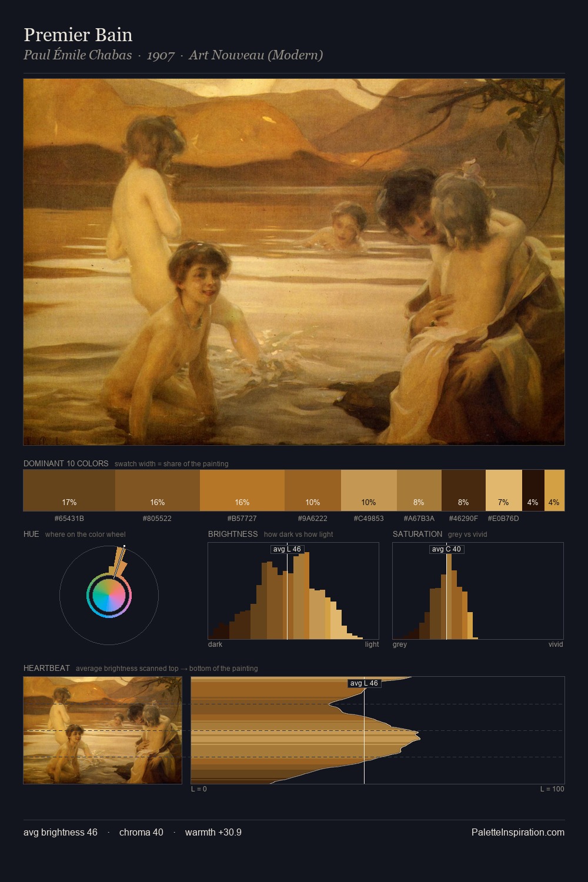Click the last golden 4% swatch

(554, 490)
